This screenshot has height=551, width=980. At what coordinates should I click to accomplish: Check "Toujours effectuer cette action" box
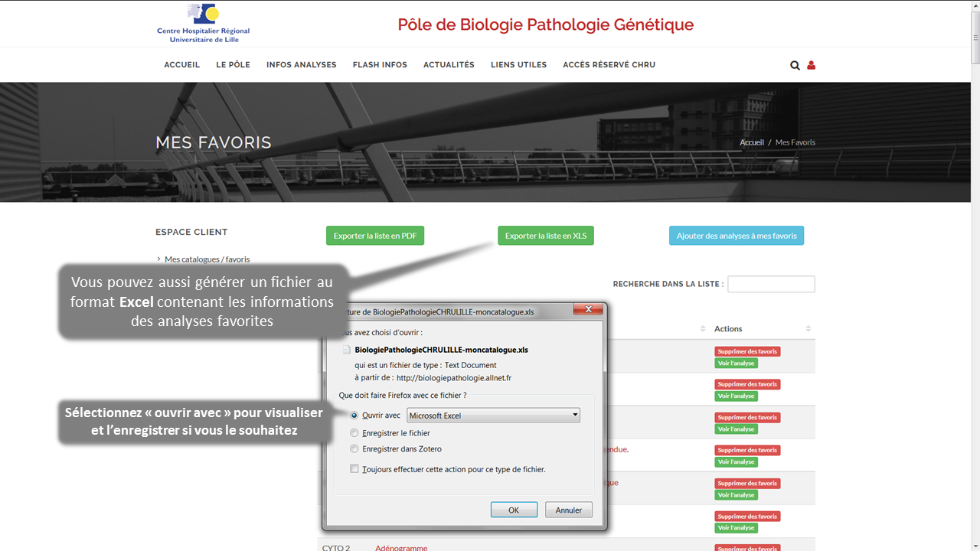354,469
